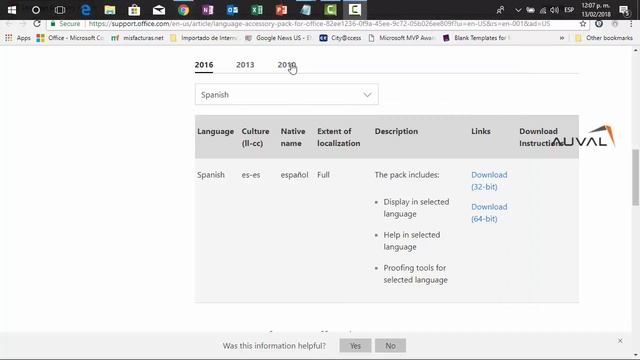The image size is (640, 360).
Task: Open OneNote from the taskbar
Action: pyautogui.click(x=208, y=10)
